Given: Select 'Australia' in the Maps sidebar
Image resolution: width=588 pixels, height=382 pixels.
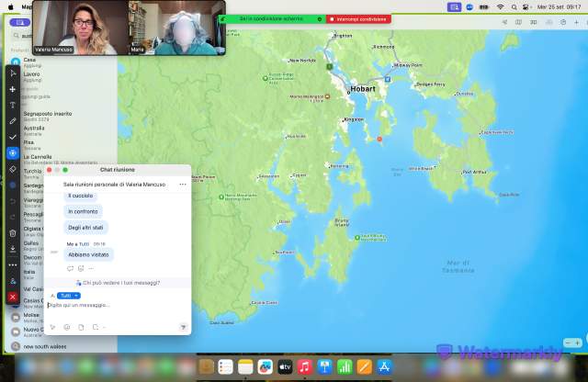Looking at the screenshot, I should coord(33,129).
